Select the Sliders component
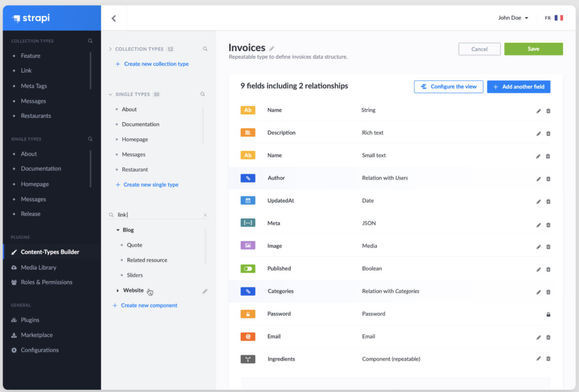Image resolution: width=579 pixels, height=392 pixels. (135, 275)
